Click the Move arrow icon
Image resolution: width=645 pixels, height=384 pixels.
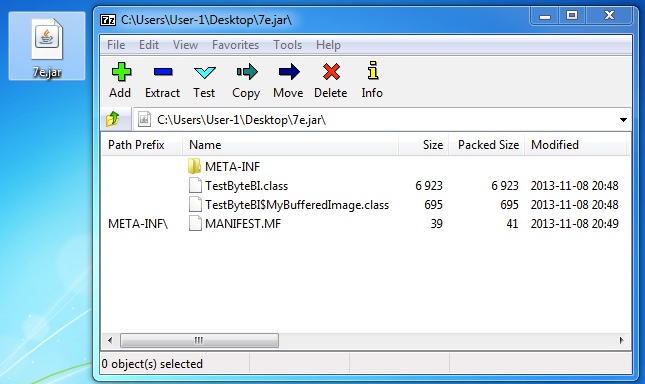tap(289, 72)
